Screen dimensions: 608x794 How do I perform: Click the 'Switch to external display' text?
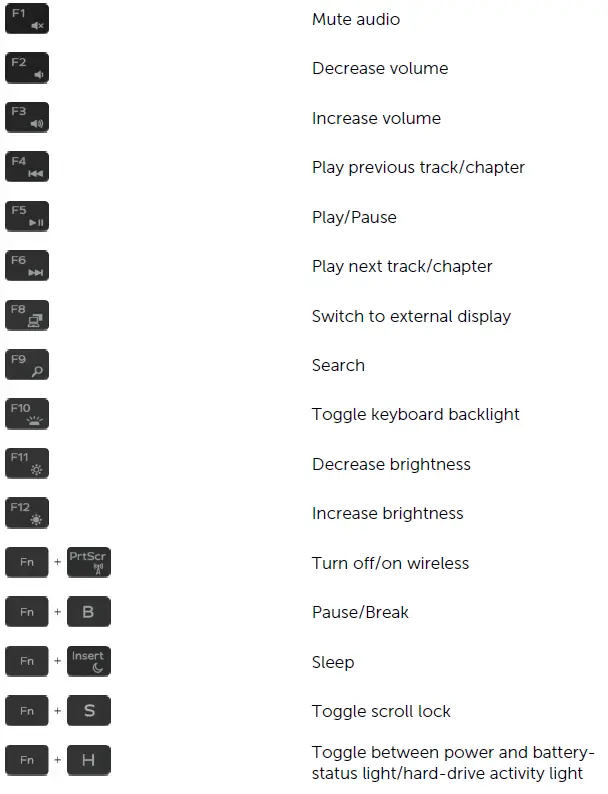click(x=411, y=316)
